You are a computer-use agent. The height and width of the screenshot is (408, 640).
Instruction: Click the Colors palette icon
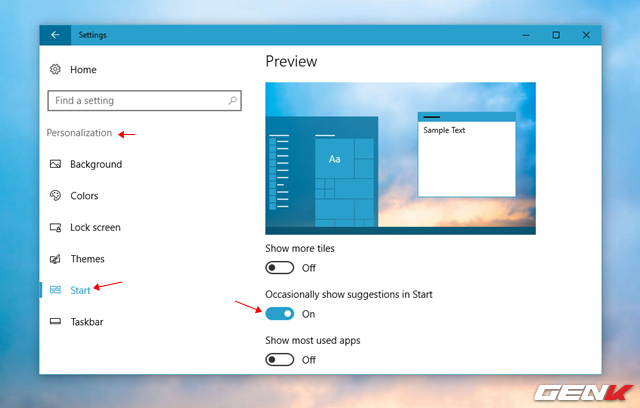pos(55,195)
